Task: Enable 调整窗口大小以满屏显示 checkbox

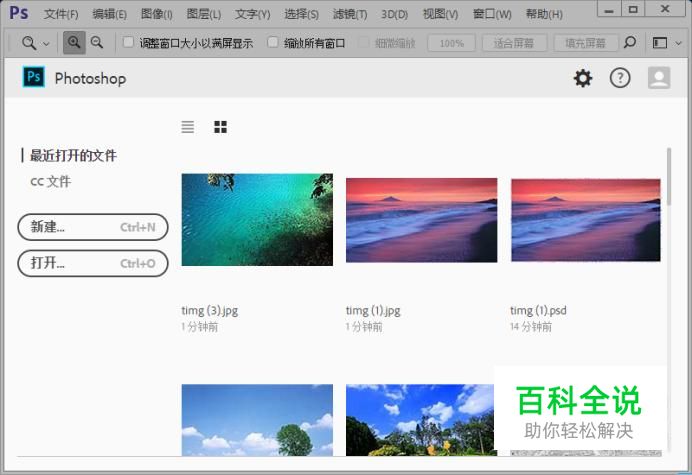Action: [128, 42]
